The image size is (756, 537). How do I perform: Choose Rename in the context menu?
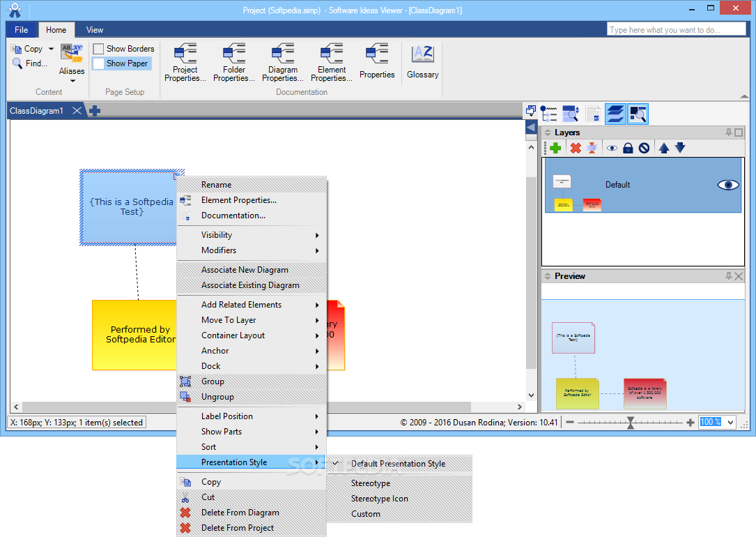(x=252, y=185)
